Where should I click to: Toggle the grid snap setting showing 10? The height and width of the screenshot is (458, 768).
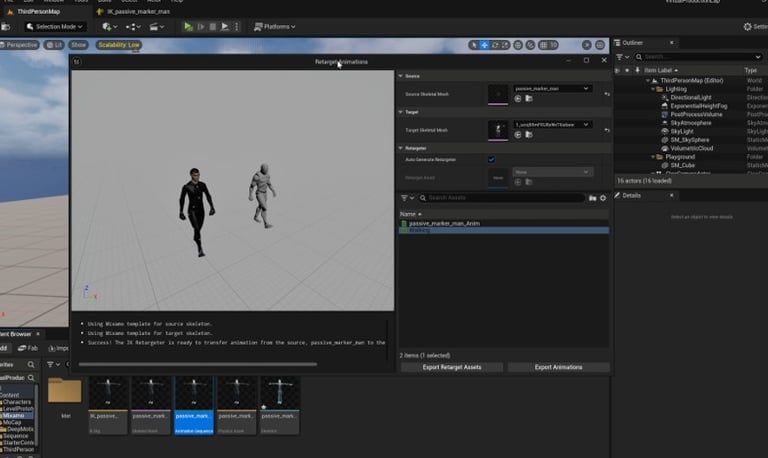tap(549, 45)
